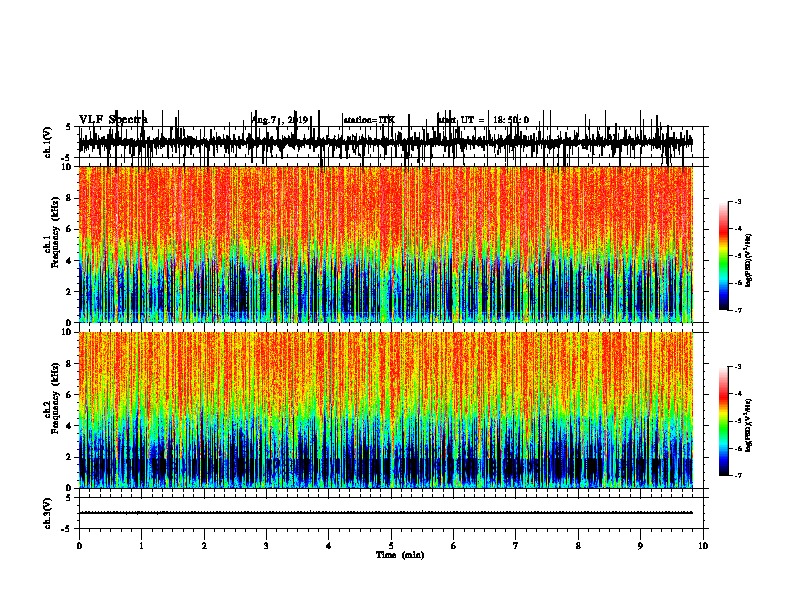This screenshot has width=792, height=612.
Task: Click the "Time (min)" axis label
Action: (x=400, y=555)
